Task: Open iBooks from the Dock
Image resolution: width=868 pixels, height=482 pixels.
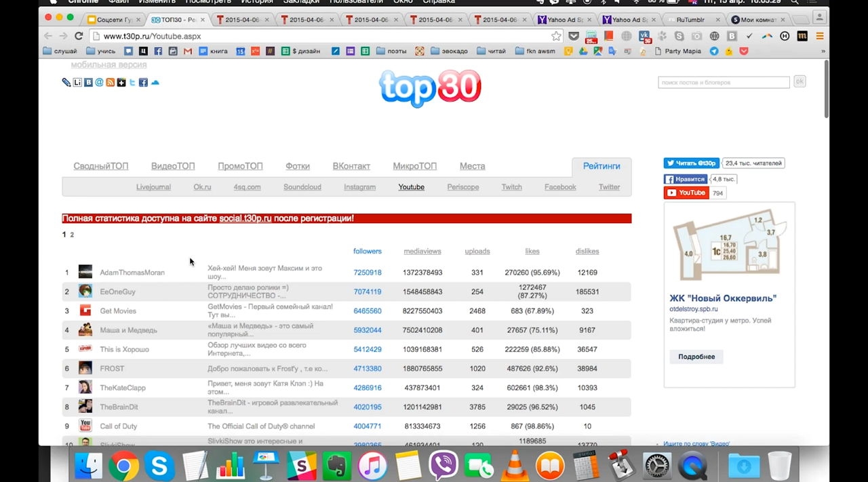Action: click(x=550, y=466)
